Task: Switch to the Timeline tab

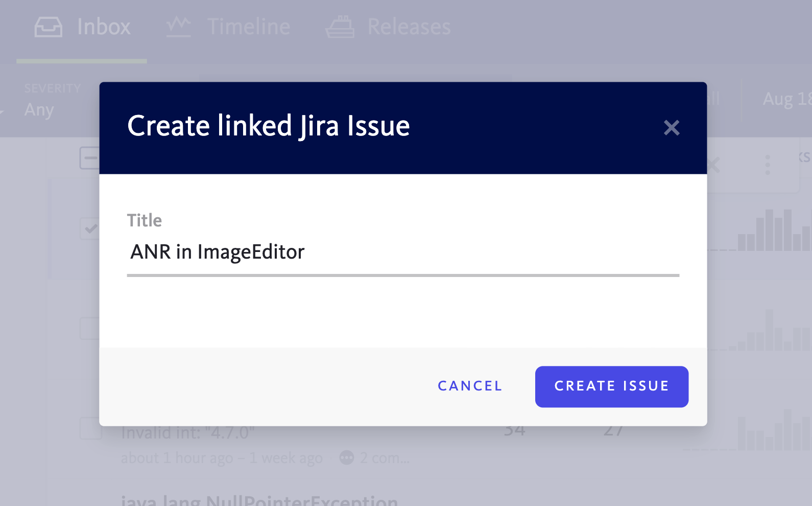Action: [x=248, y=27]
